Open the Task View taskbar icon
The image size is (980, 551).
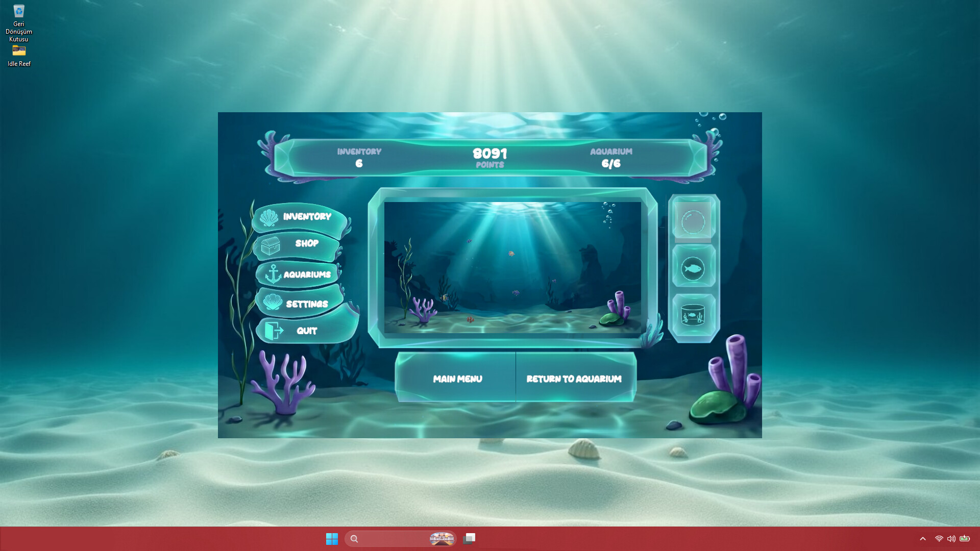[x=470, y=539]
